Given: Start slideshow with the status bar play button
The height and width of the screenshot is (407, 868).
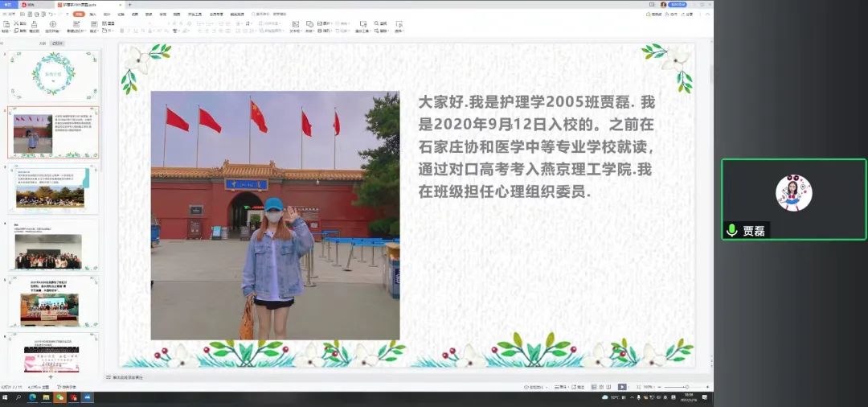Looking at the screenshot, I should tap(622, 387).
